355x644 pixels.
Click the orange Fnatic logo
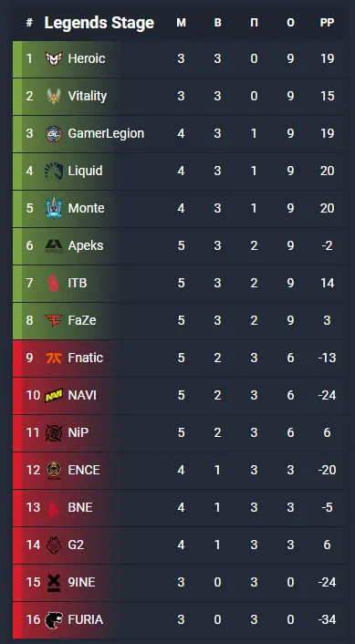coord(54,358)
